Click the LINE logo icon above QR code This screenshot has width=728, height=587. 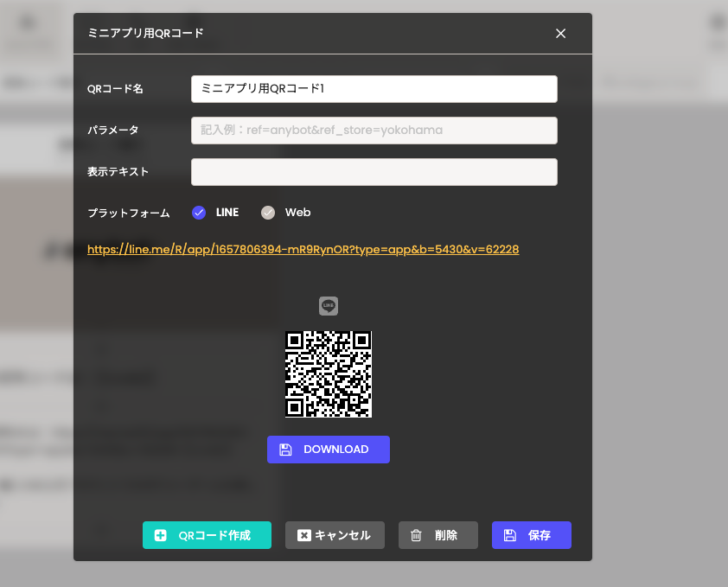(x=329, y=306)
